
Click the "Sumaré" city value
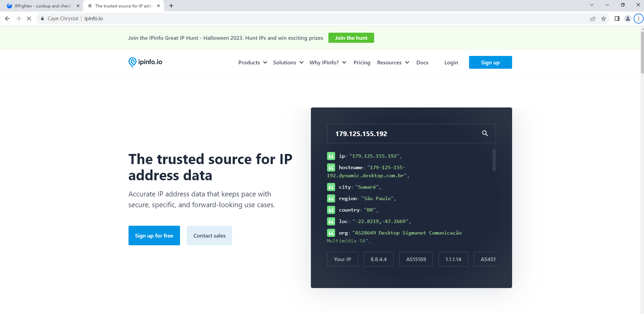coord(367,187)
